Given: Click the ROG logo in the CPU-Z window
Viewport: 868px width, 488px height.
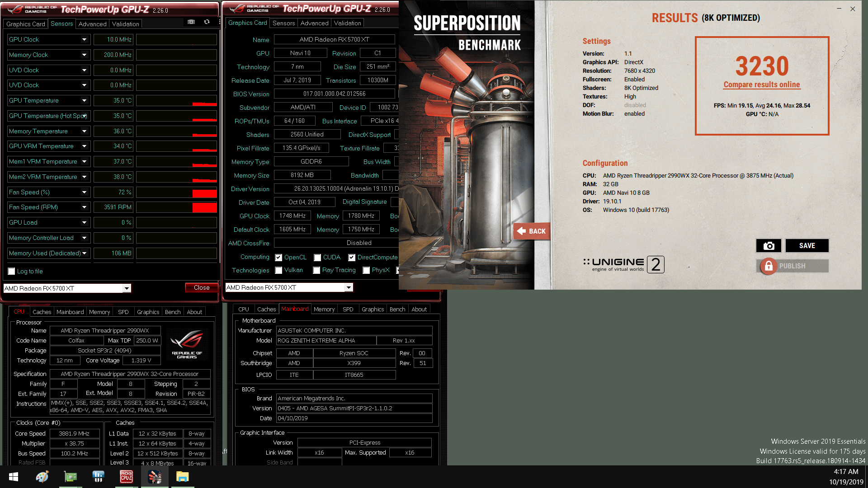Looking at the screenshot, I should [187, 344].
